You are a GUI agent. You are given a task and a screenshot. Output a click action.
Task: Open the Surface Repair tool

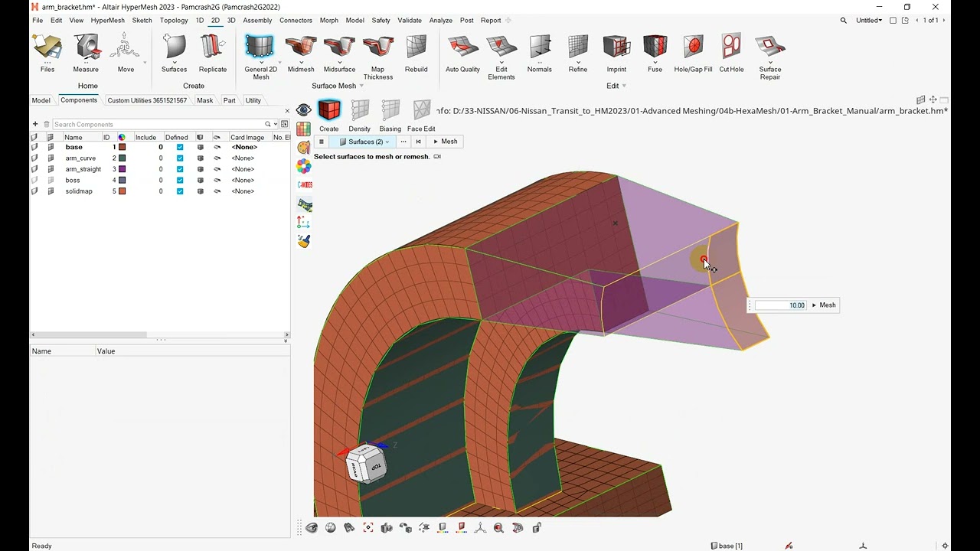pos(770,57)
